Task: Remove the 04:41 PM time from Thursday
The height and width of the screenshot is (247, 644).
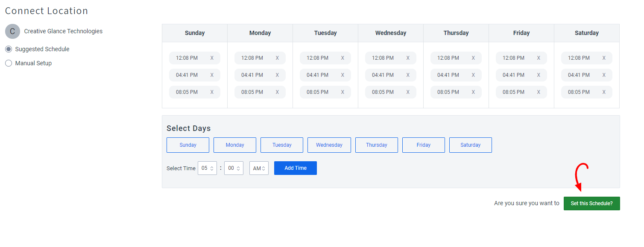Action: coord(473,75)
